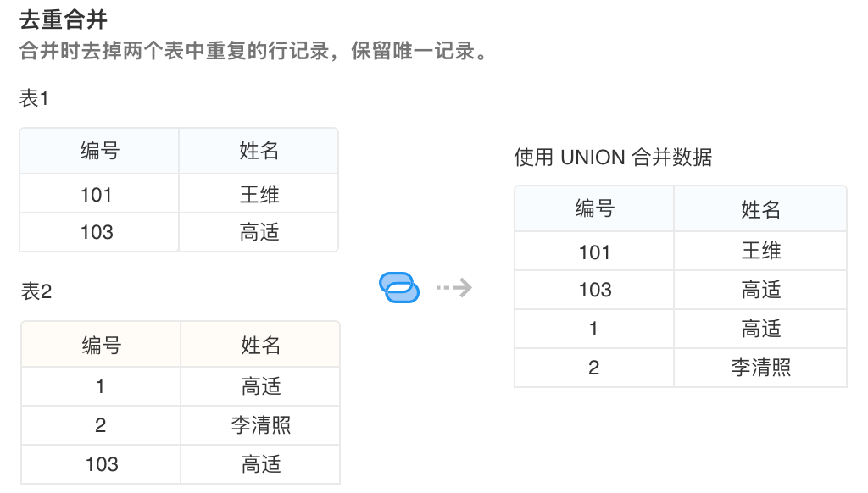Image resolution: width=868 pixels, height=493 pixels.
Task: Select cell 103 in 表2
Action: (x=102, y=464)
